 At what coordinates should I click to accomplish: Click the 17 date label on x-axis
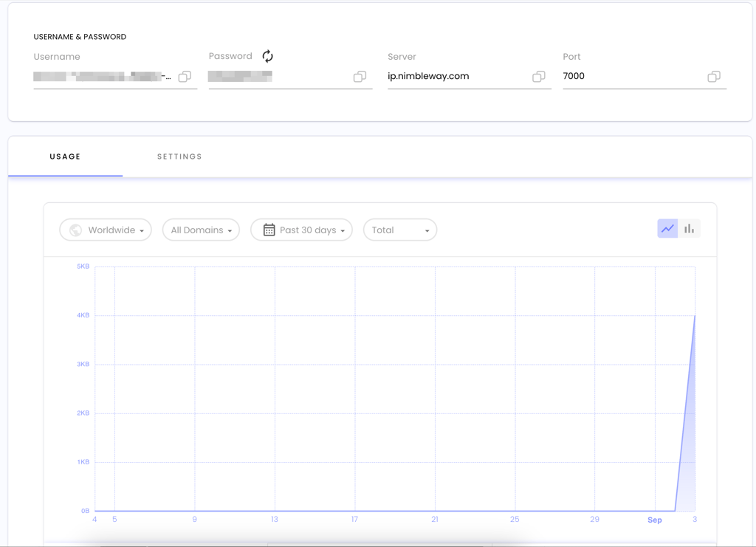(354, 520)
